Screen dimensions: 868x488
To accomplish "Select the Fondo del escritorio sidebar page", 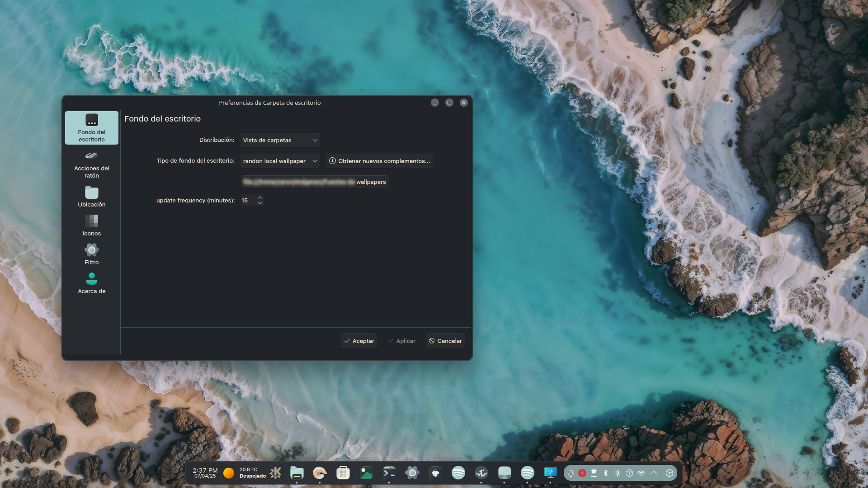I will pos(92,128).
